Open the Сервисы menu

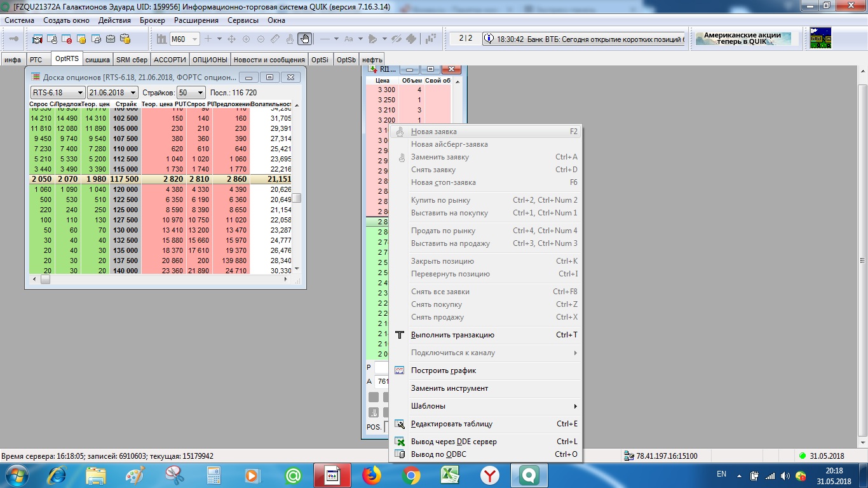click(243, 20)
